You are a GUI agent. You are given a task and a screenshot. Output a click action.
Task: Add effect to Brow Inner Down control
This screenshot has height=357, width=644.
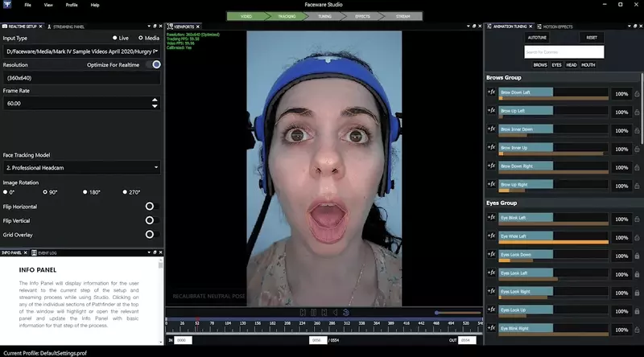tap(491, 129)
